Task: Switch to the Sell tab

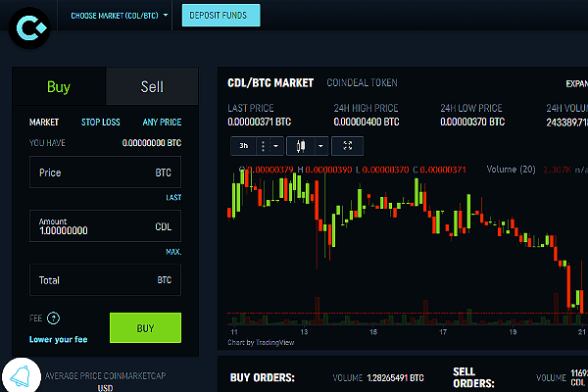Action: 152,87
